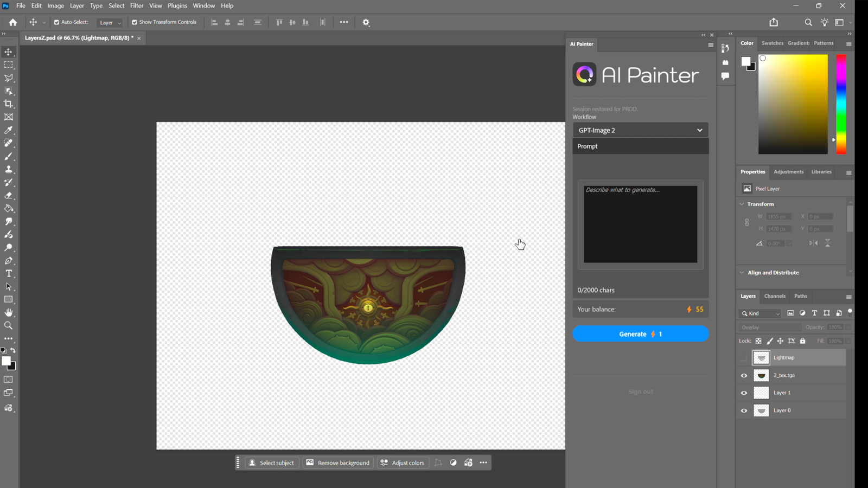
Task: Toggle link width and height in Transform
Action: [747, 222]
